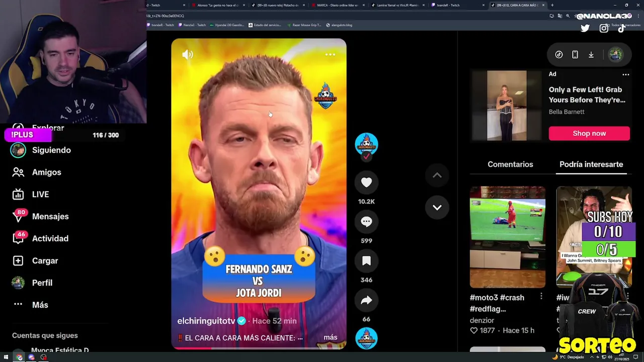Open Actividad with 46 badge
This screenshot has width=644, height=362.
click(50, 238)
